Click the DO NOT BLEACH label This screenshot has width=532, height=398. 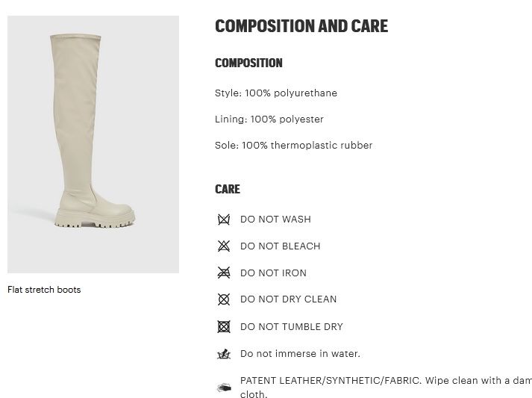click(x=280, y=246)
